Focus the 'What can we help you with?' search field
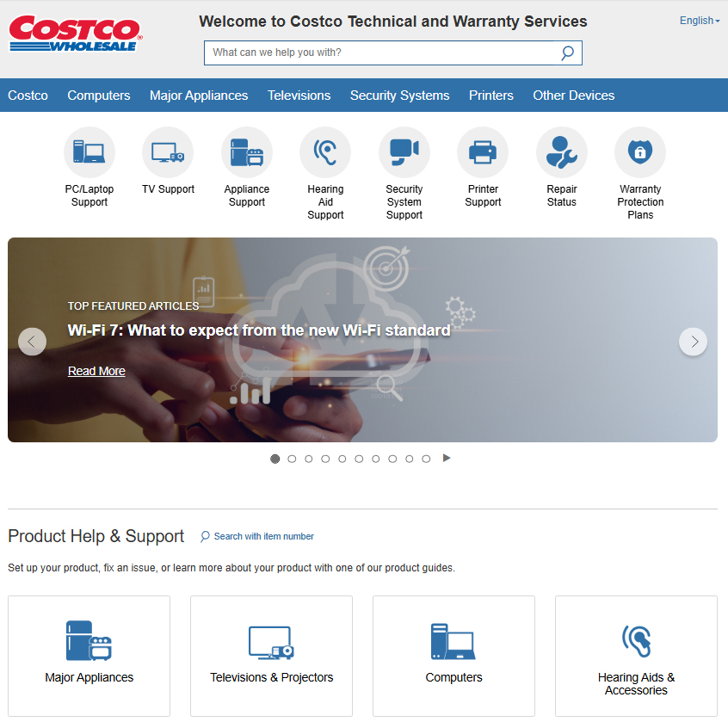Image resolution: width=728 pixels, height=728 pixels. tap(379, 53)
